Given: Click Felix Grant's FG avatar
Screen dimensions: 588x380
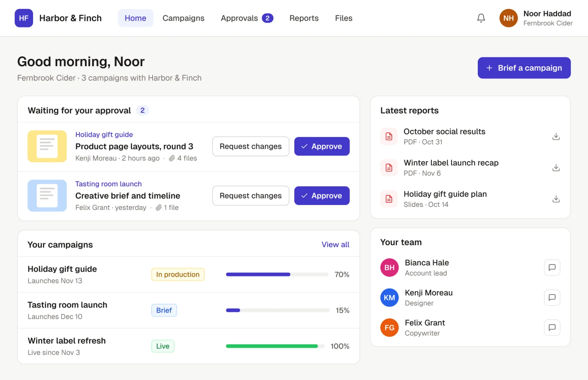Looking at the screenshot, I should click(390, 327).
